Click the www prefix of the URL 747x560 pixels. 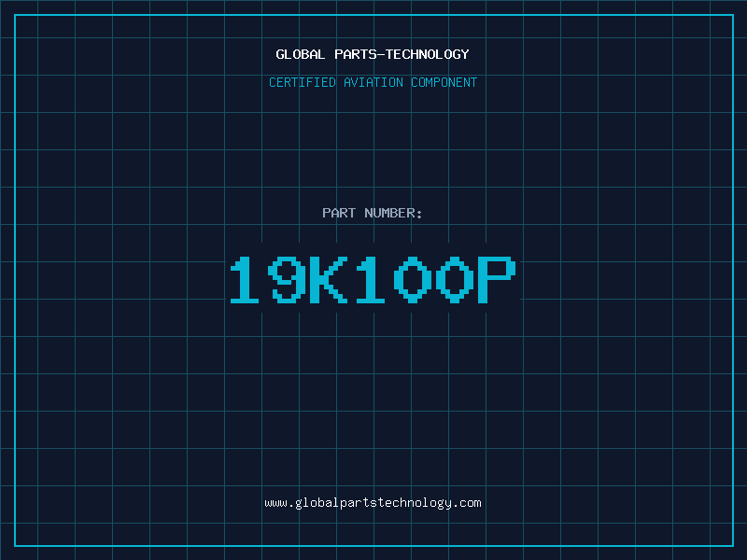point(275,503)
